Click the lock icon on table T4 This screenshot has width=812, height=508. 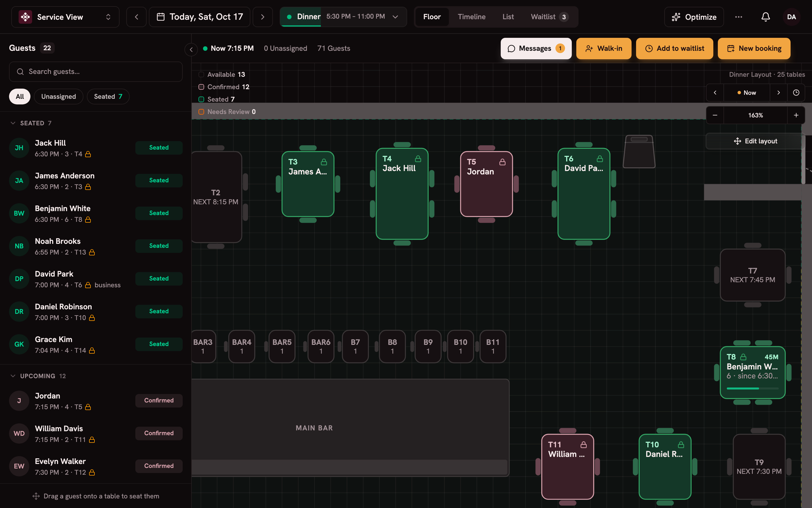coord(418,159)
